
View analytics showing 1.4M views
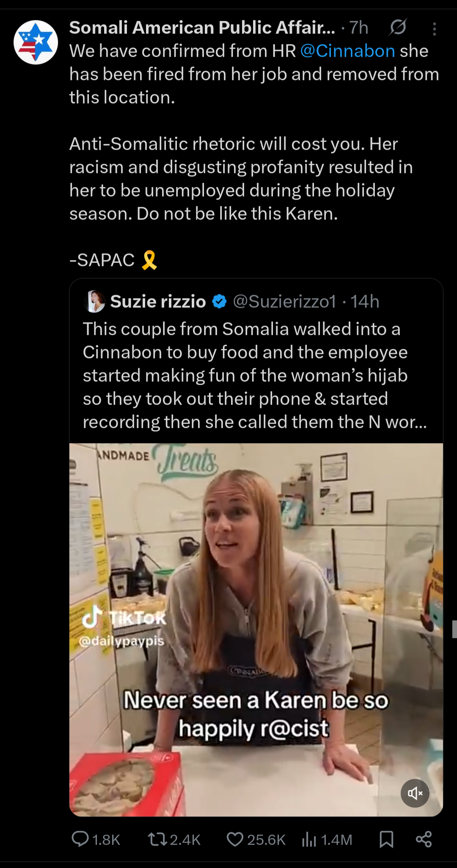(x=309, y=839)
